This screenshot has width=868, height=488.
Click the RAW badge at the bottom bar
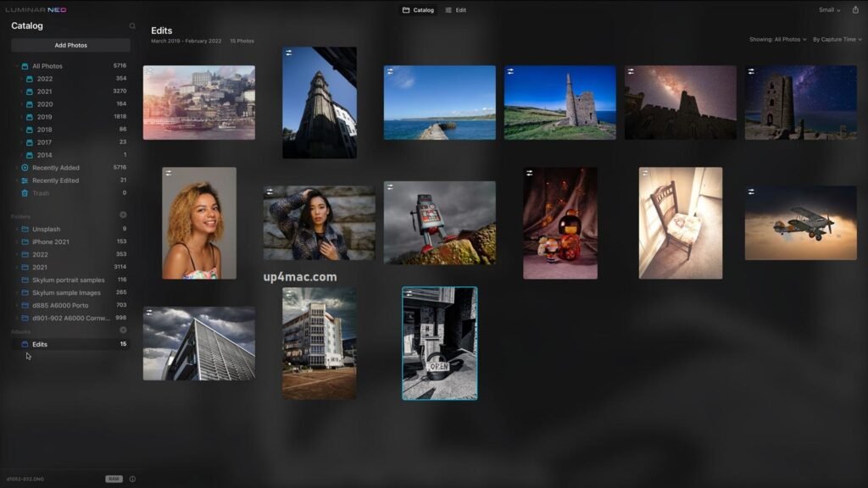pos(114,478)
